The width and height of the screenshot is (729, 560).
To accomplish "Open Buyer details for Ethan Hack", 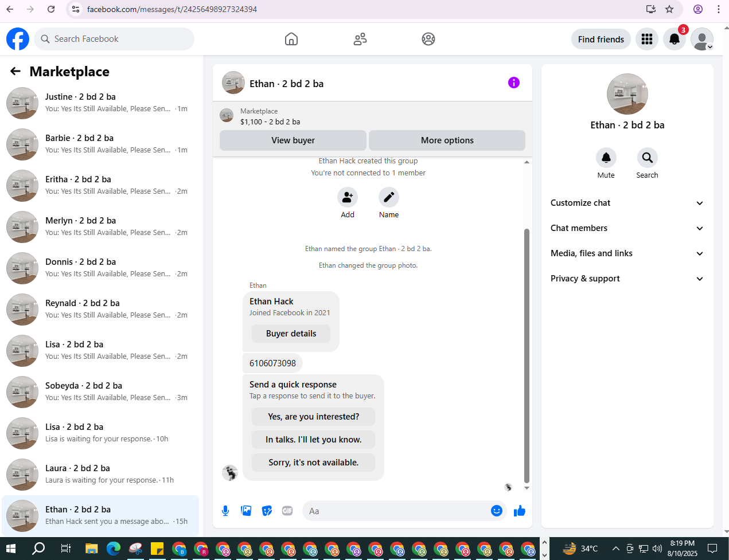I will click(x=291, y=334).
